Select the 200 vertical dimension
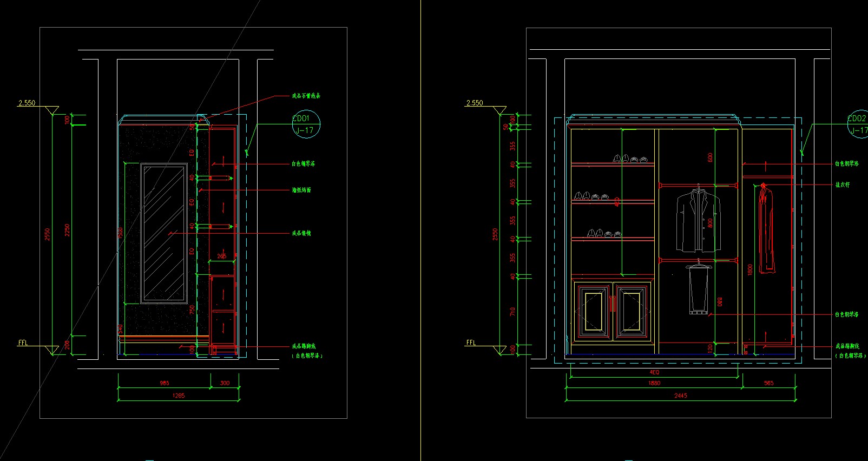 tap(68, 345)
